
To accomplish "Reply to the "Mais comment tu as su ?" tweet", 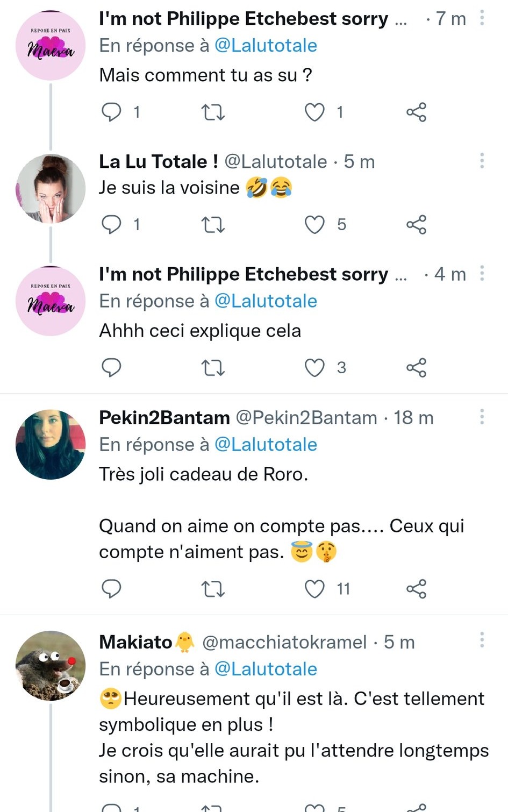I will coord(111,112).
